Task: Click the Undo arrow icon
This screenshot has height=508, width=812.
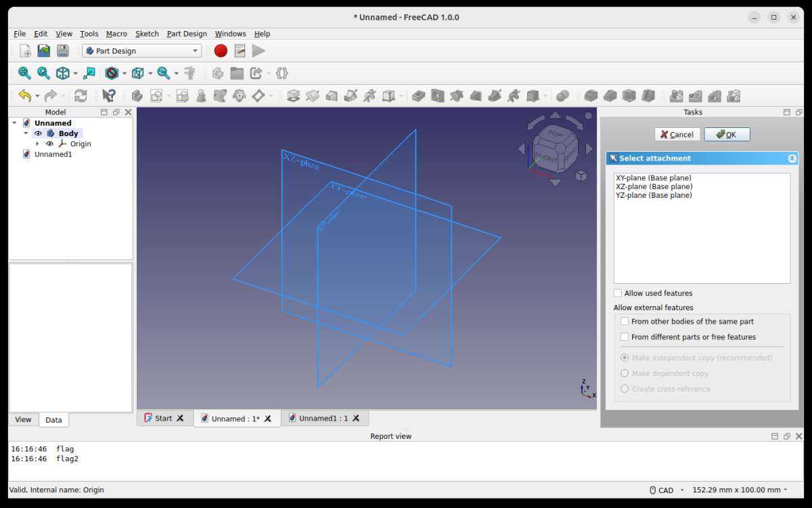Action: [x=25, y=96]
